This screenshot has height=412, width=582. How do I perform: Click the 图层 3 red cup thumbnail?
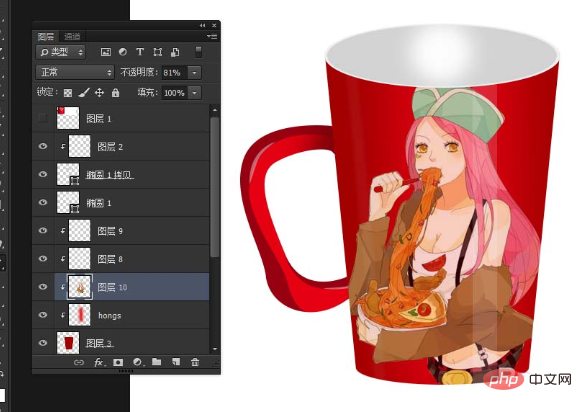pyautogui.click(x=68, y=343)
